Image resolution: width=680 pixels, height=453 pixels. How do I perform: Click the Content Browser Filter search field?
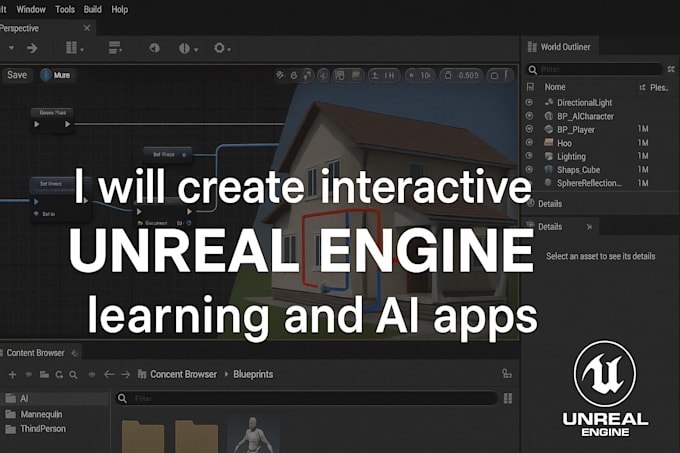coord(306,398)
